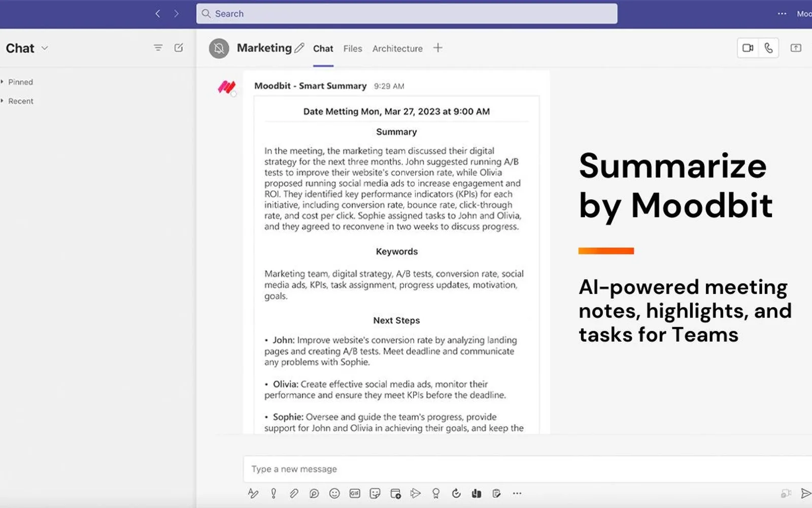Open the Files tab
The width and height of the screenshot is (812, 508).
(x=353, y=49)
